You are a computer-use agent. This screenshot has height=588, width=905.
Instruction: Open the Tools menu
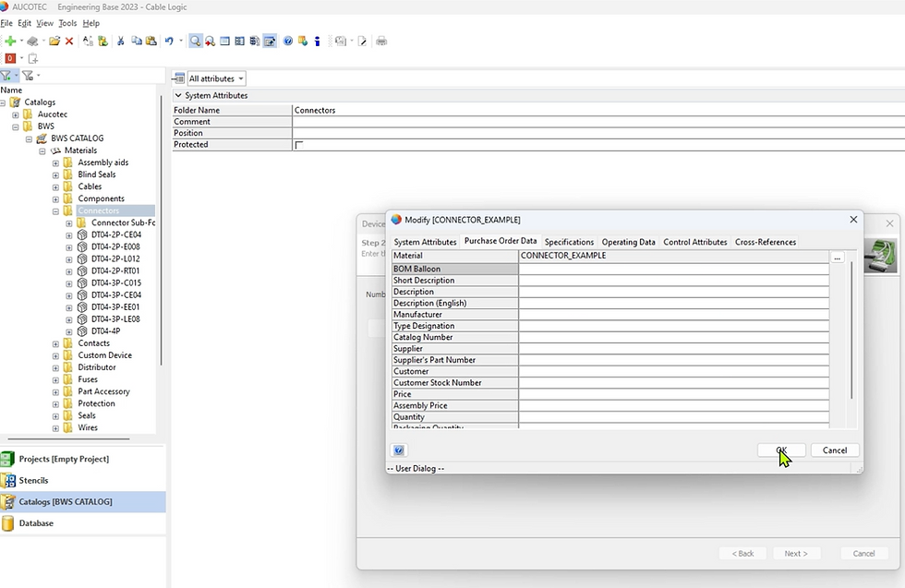[x=66, y=23]
